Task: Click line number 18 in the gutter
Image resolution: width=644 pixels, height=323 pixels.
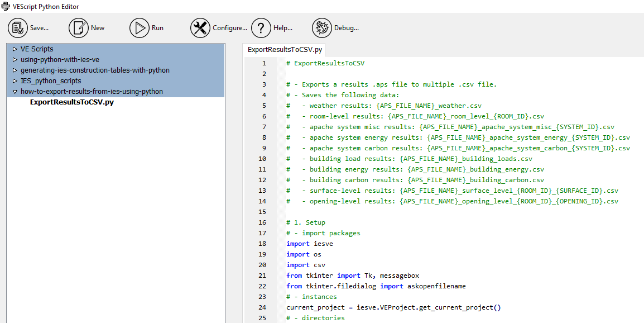Action: pyautogui.click(x=261, y=243)
